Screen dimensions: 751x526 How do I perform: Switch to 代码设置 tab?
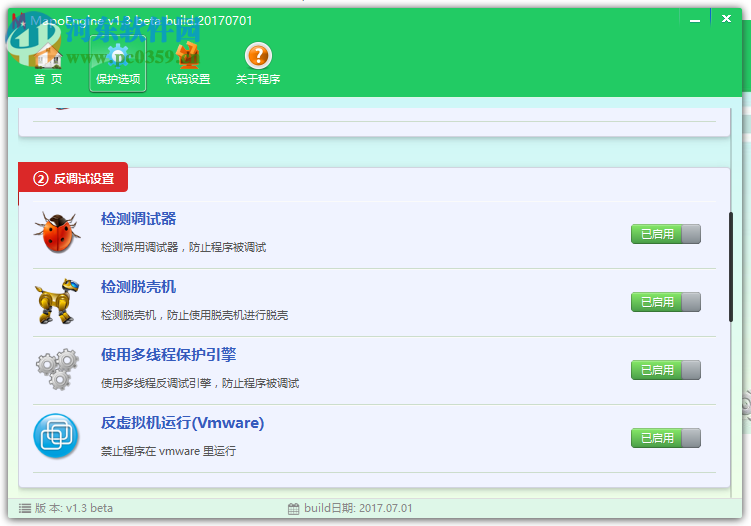pyautogui.click(x=188, y=65)
